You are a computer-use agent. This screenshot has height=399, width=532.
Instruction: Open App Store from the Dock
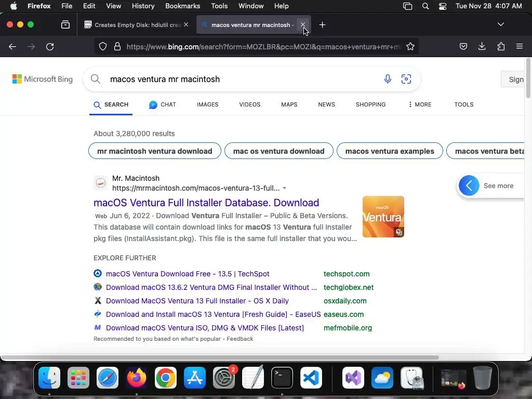(x=195, y=378)
